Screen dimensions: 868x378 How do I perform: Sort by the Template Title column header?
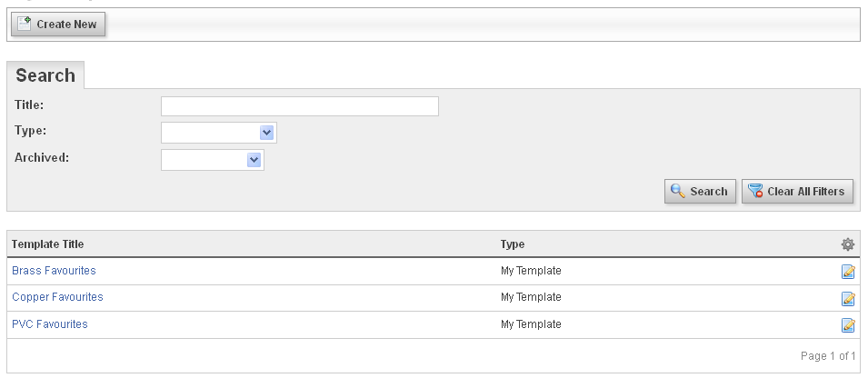pos(47,244)
